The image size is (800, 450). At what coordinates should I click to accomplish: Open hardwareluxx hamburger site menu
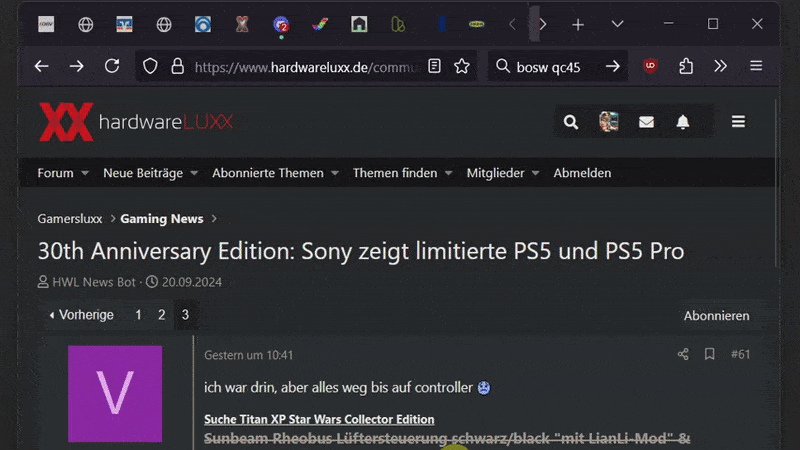(x=738, y=121)
